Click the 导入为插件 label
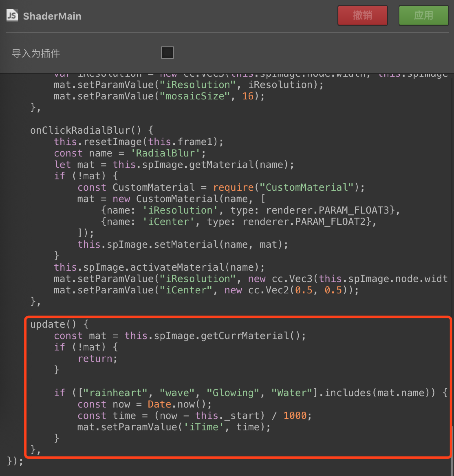Image resolution: width=454 pixels, height=476 pixels. click(36, 53)
